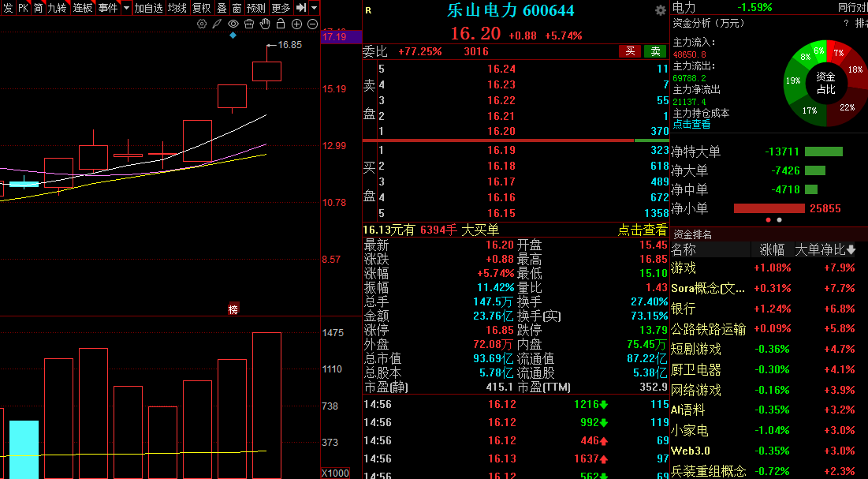868x479 pixels.
Task: Click the 电力 sector label
Action: tap(684, 7)
